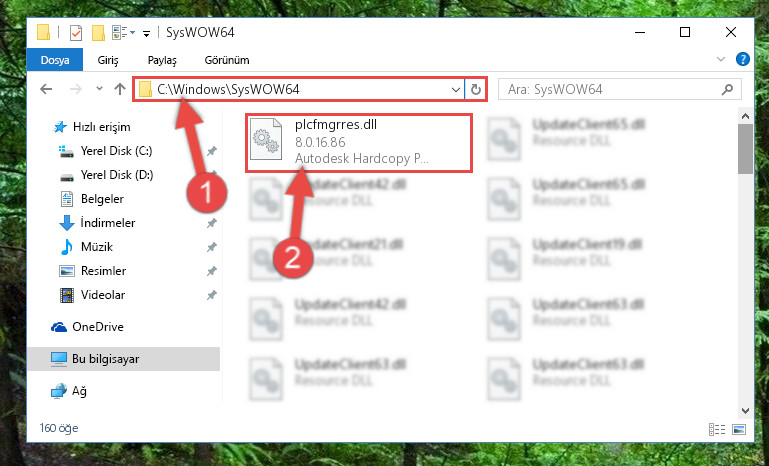This screenshot has height=466, width=769.
Task: Expand the address bar history dropdown
Action: click(456, 89)
